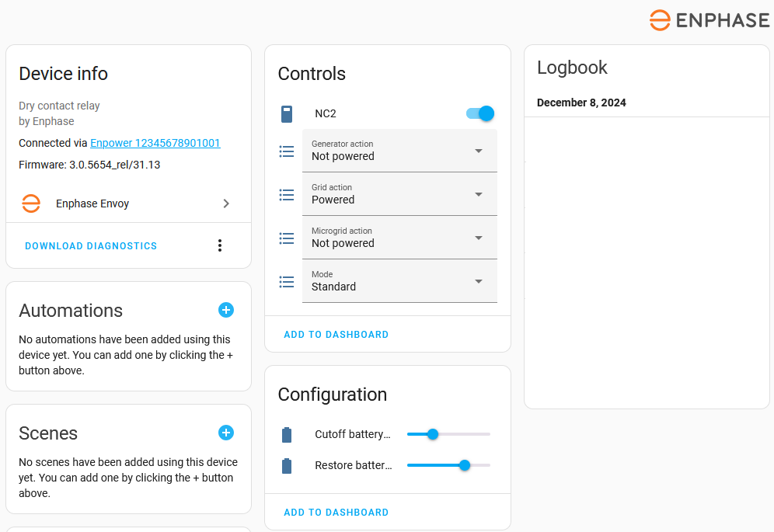Open the Generator action dropdown
Image resolution: width=774 pixels, height=532 pixels.
pos(399,151)
